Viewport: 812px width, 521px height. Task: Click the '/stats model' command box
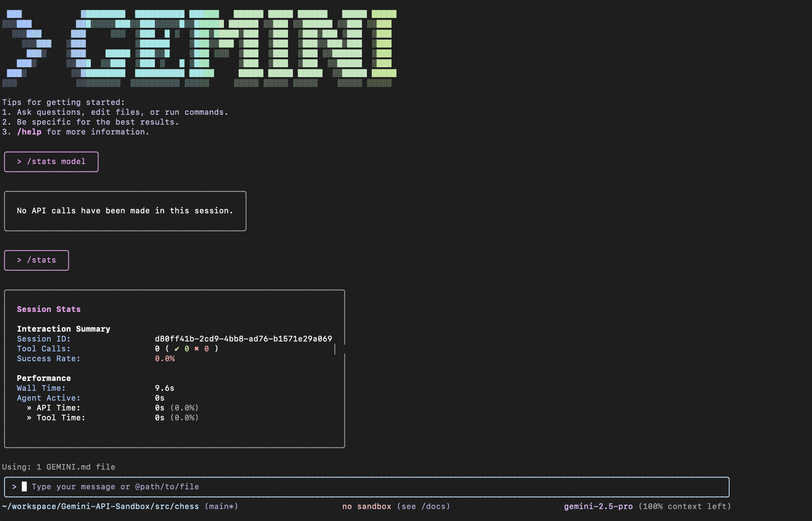point(51,162)
